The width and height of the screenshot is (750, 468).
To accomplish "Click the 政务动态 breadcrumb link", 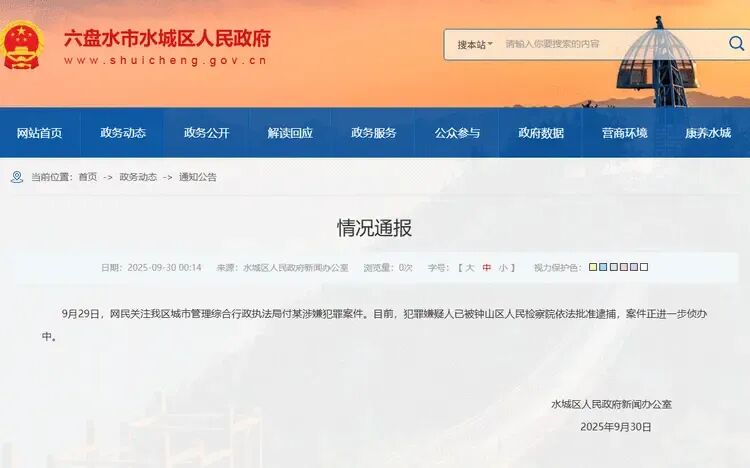I will point(138,177).
